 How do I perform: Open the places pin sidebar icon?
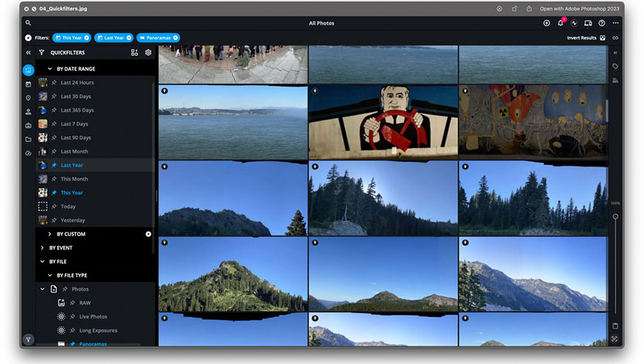(28, 98)
